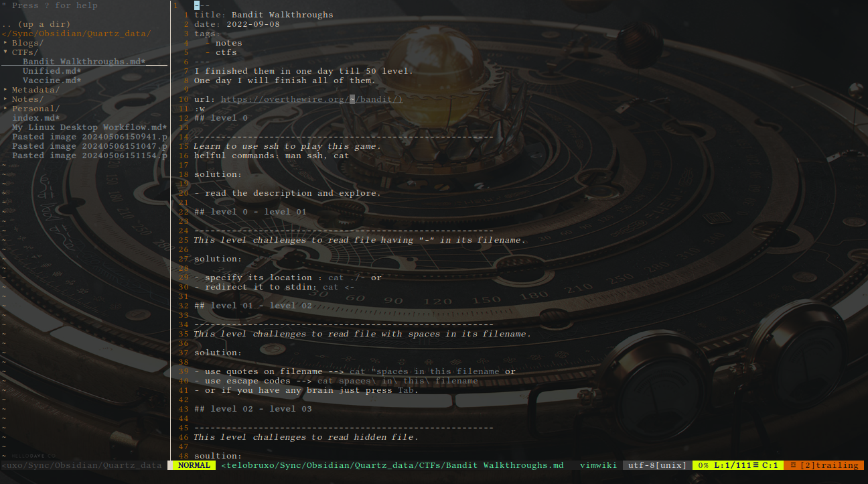This screenshot has height=484, width=868.
Task: Expand the Blogs/ folder arrow
Action: (x=5, y=43)
